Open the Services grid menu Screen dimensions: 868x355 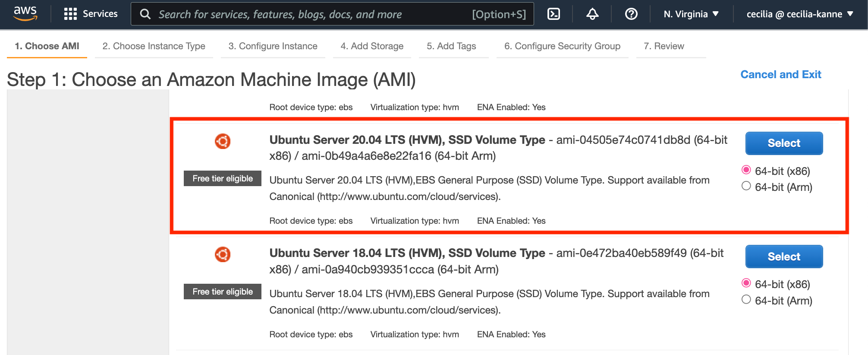pyautogui.click(x=91, y=14)
